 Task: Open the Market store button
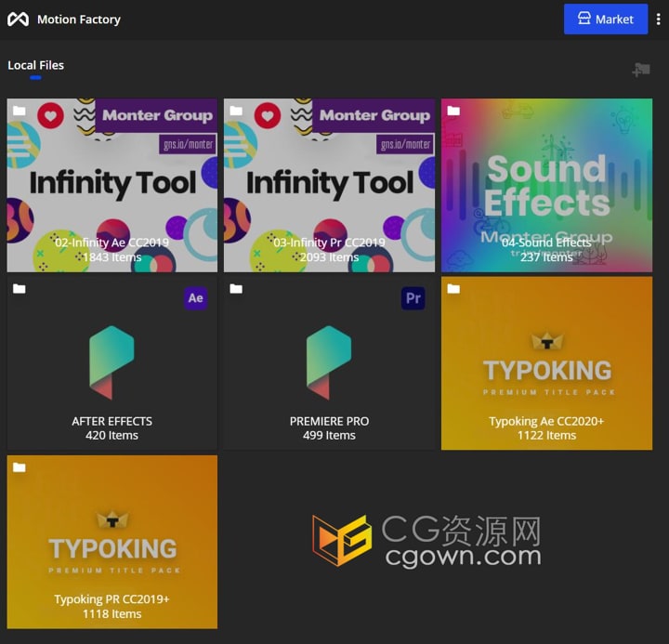click(x=606, y=20)
